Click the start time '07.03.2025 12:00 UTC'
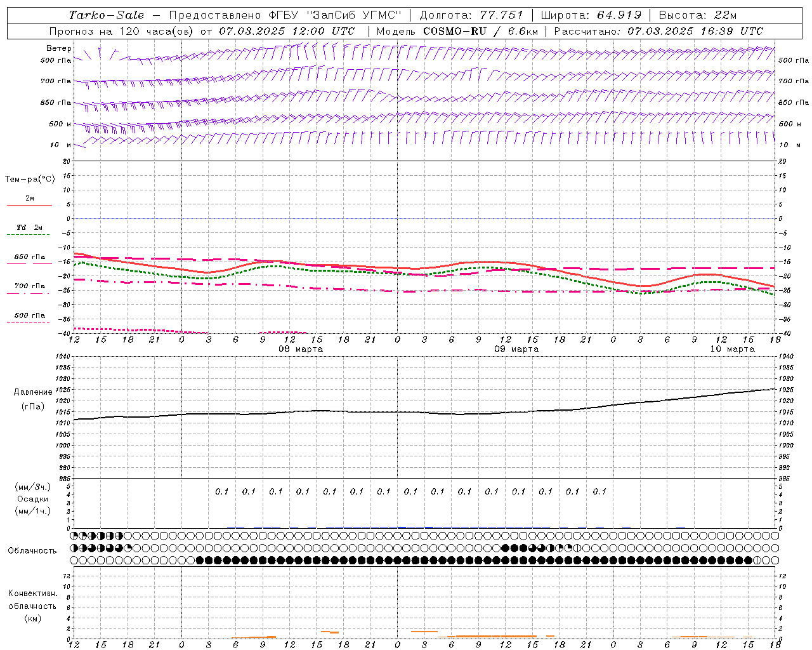812x650 pixels. (x=287, y=31)
